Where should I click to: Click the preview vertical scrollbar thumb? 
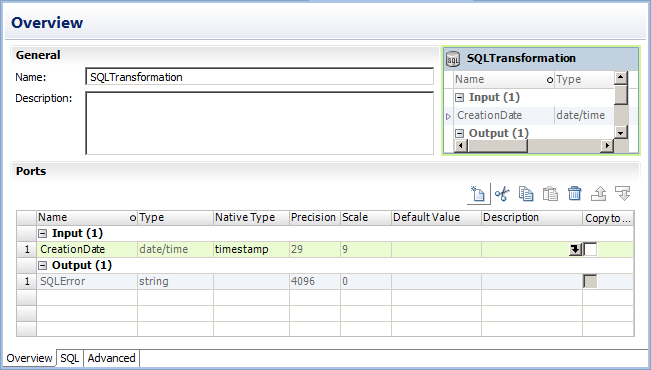(x=621, y=94)
